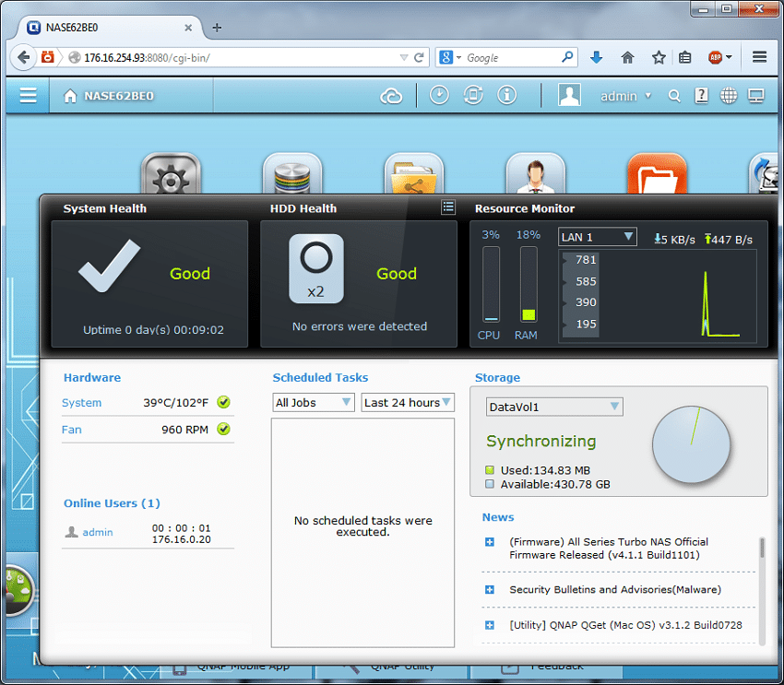This screenshot has height=685, width=784.
Task: Click the NASE62BE0 home icon
Action: coord(70,96)
